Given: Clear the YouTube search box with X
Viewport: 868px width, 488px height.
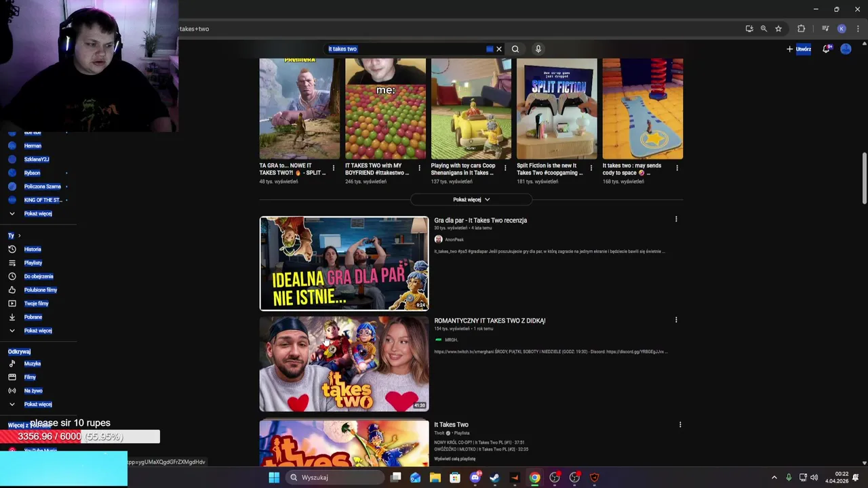Looking at the screenshot, I should pyautogui.click(x=499, y=49).
